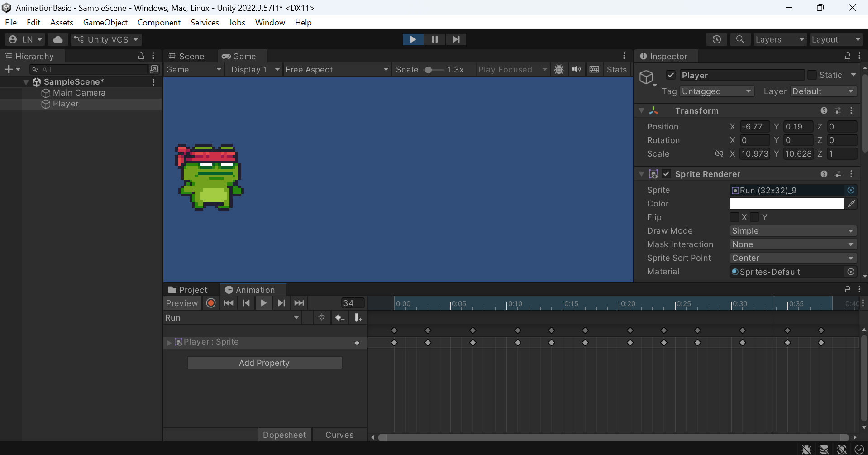Select Main Camera in Hierarchy
This screenshot has width=868, height=455.
(79, 93)
